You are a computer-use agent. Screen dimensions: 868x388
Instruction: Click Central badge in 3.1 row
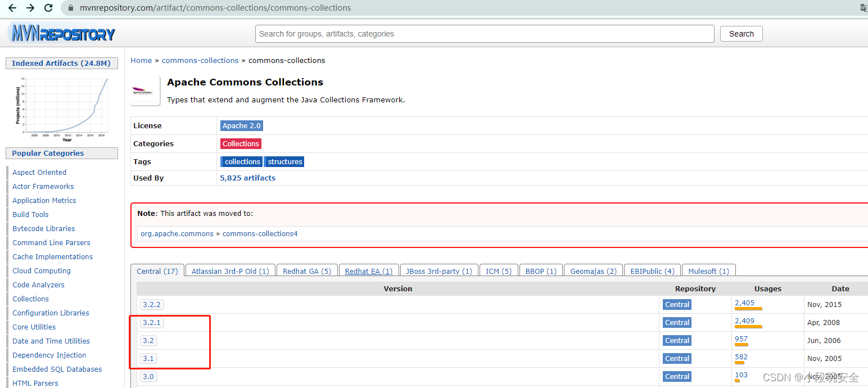pyautogui.click(x=677, y=358)
